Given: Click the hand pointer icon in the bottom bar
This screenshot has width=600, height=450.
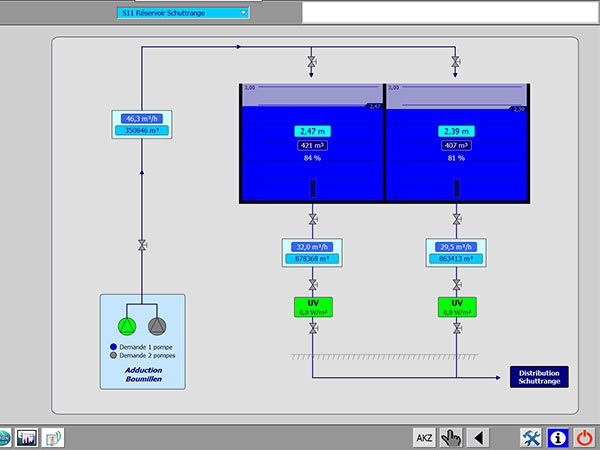Looking at the screenshot, I should [451, 437].
